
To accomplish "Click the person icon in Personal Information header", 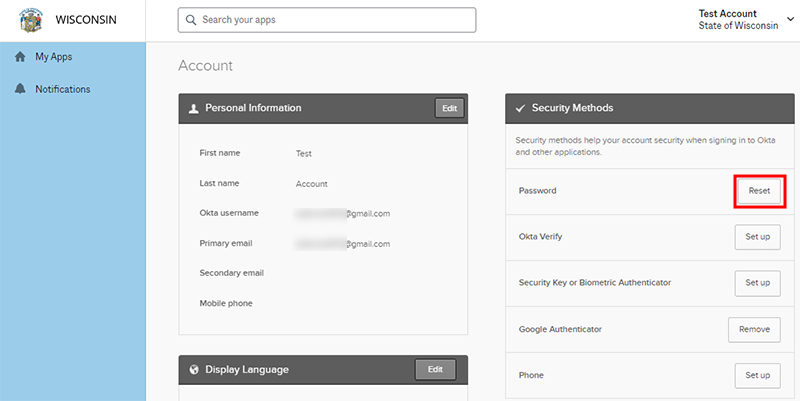I will (x=193, y=108).
